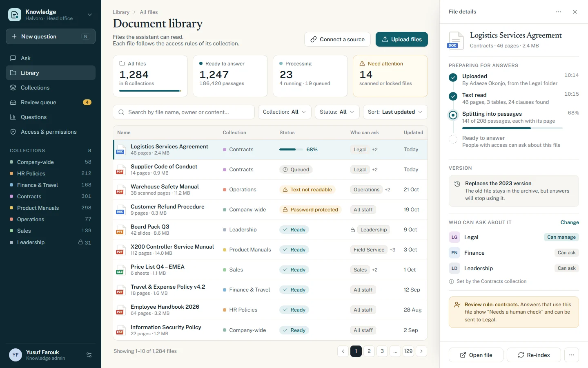Click the 68% progress bar in Logistics row
Screen dimensions: 588x368
click(291, 150)
